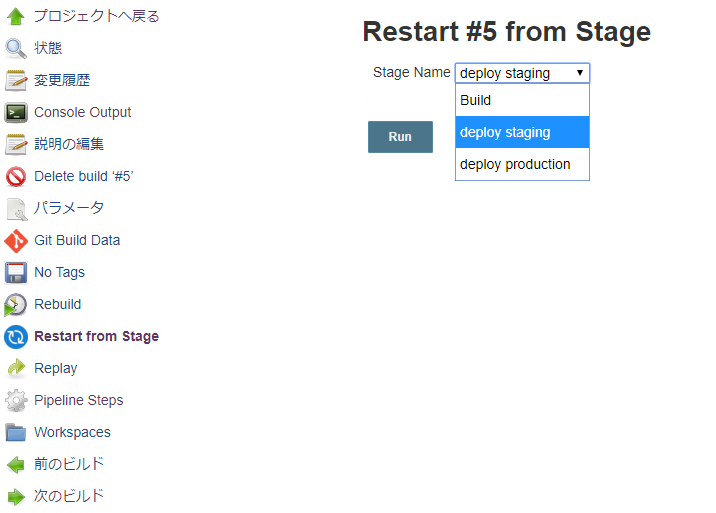
Task: Open the パラメータ parameters link
Action: pyautogui.click(x=69, y=208)
